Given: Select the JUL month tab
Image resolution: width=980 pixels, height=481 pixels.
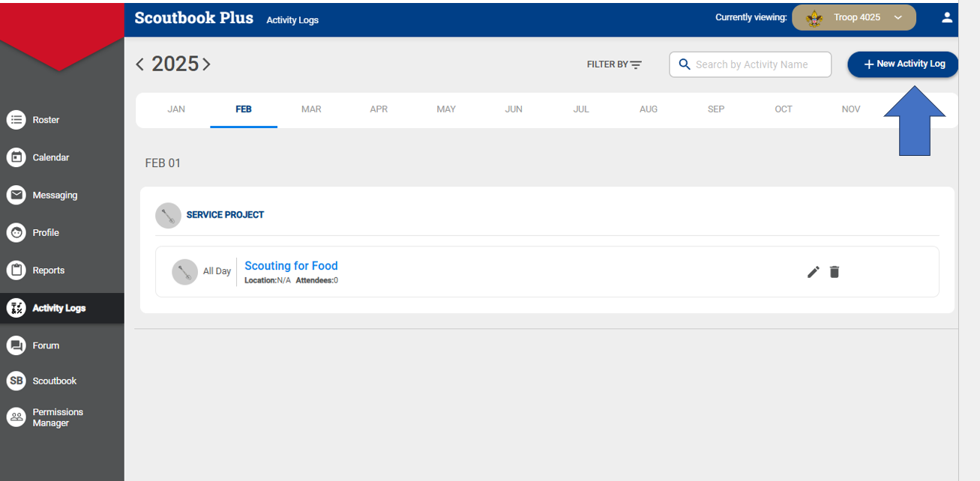Looking at the screenshot, I should point(581,109).
